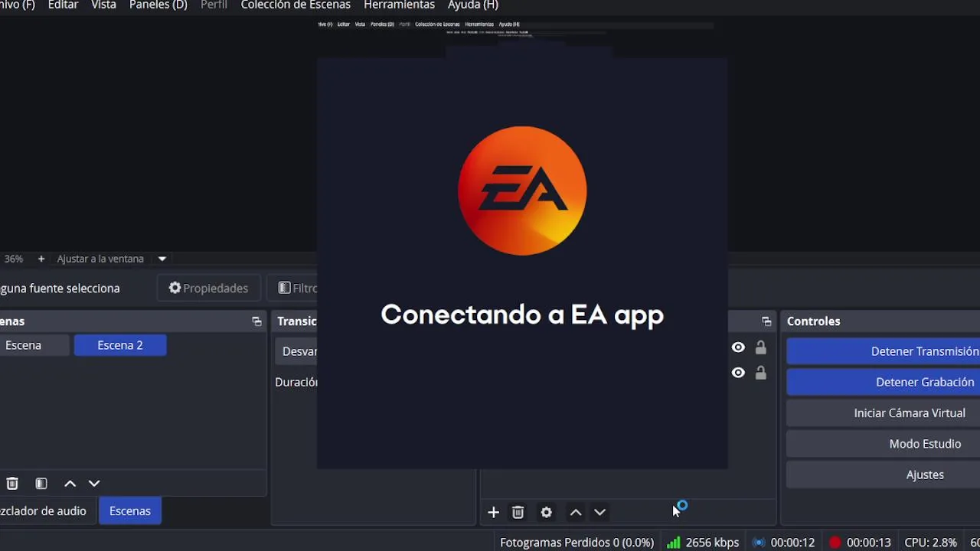The width and height of the screenshot is (980, 551).
Task: Open the Herramientas menu
Action: coord(399,5)
